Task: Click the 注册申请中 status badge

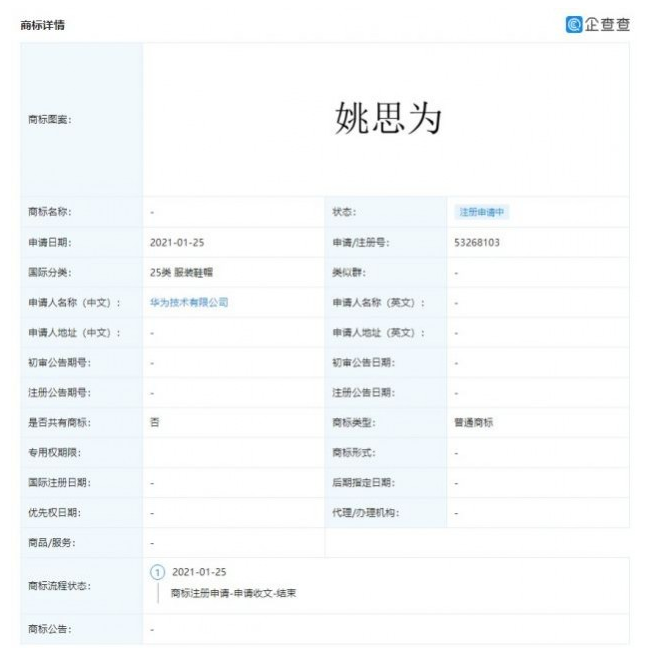Action: click(483, 212)
